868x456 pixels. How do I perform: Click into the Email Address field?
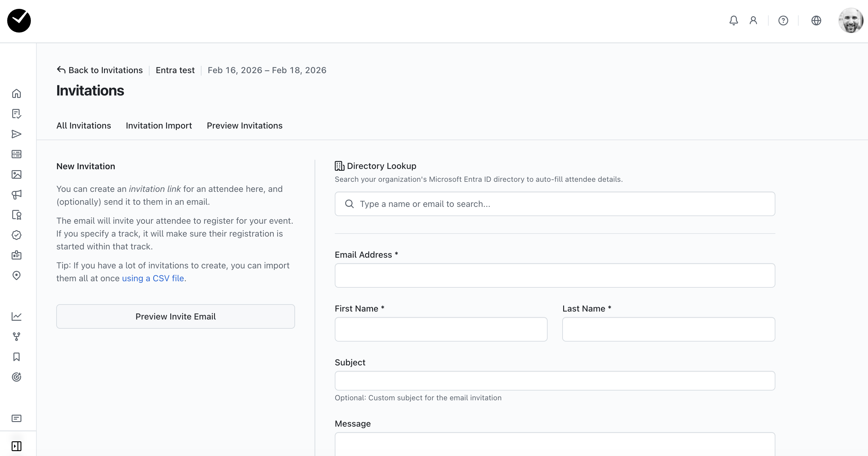pos(555,275)
